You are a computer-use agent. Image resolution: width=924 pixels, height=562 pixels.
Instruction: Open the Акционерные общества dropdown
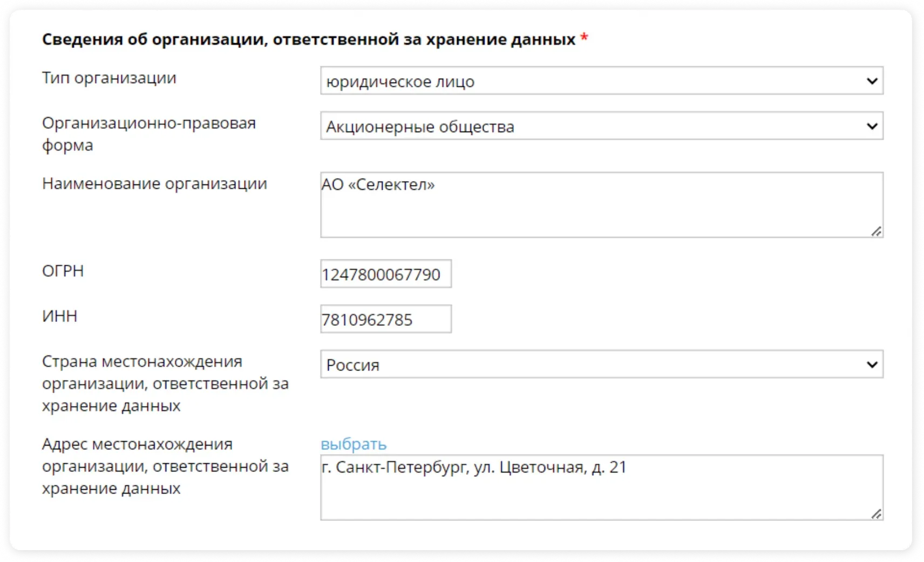[x=540, y=126]
